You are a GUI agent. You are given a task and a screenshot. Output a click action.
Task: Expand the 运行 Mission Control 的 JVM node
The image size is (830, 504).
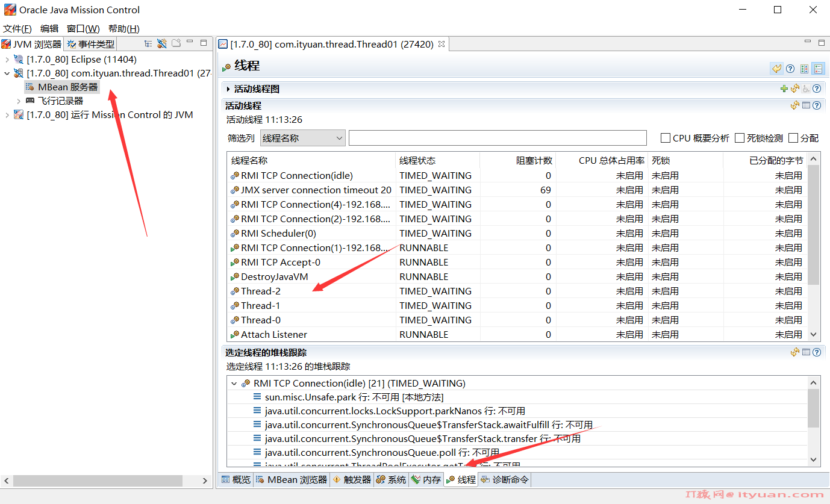(7, 115)
